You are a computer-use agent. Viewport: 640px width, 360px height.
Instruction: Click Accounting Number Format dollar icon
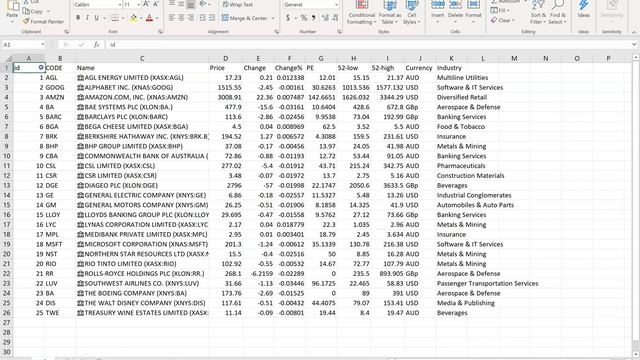(x=288, y=18)
